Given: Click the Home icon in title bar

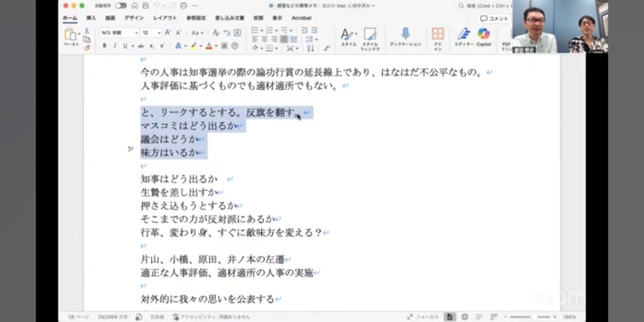Looking at the screenshot, I should [x=134, y=5].
